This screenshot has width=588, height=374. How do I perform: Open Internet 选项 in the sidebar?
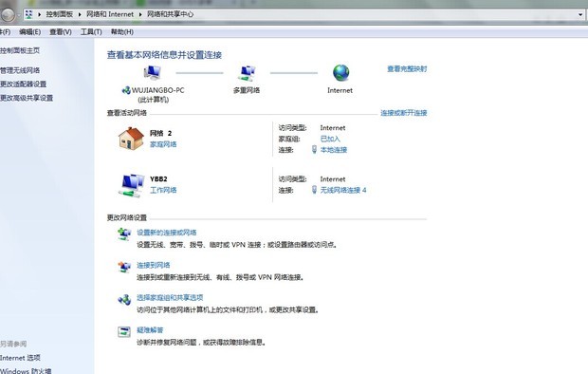(x=20, y=358)
